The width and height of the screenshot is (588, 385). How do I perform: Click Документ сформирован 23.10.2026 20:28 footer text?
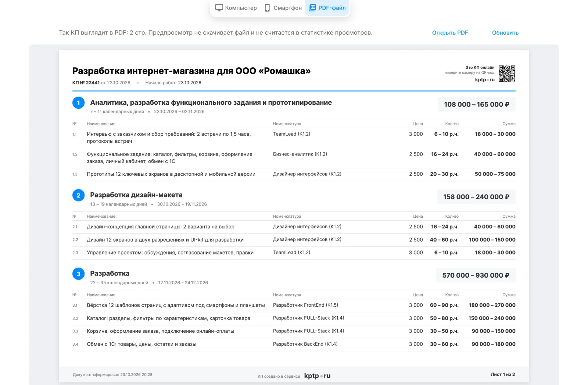pyautogui.click(x=112, y=375)
